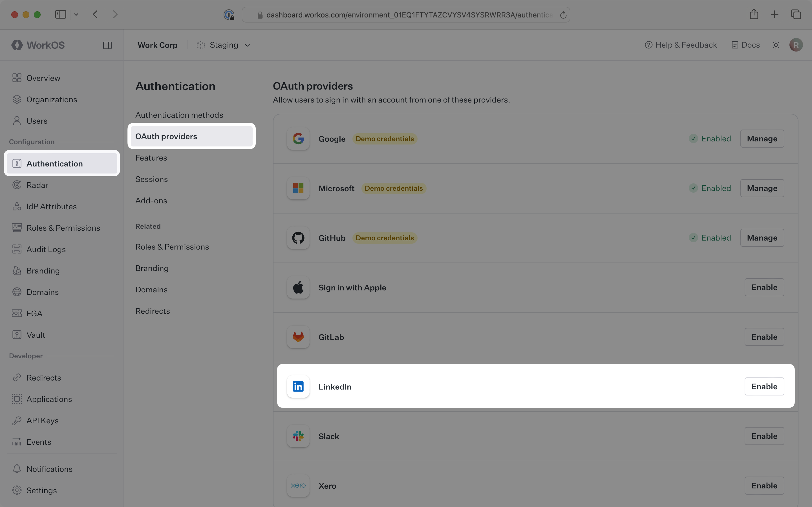Click the WorkOS logo

click(37, 45)
